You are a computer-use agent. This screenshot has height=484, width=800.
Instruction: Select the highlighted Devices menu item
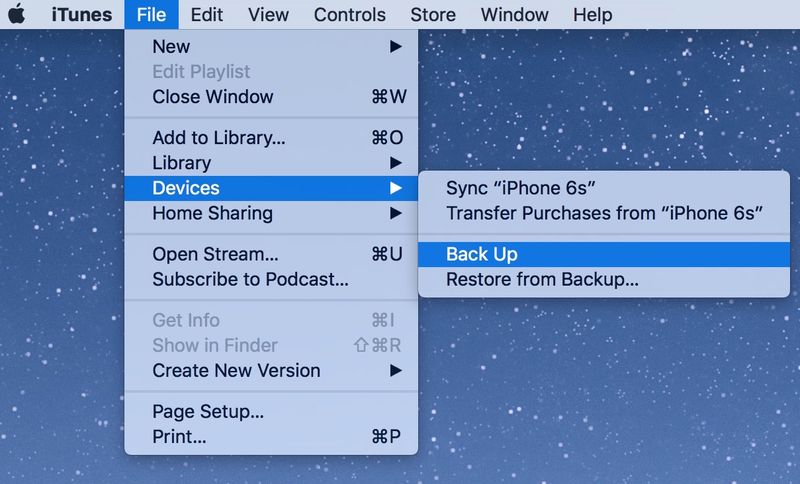(x=271, y=188)
